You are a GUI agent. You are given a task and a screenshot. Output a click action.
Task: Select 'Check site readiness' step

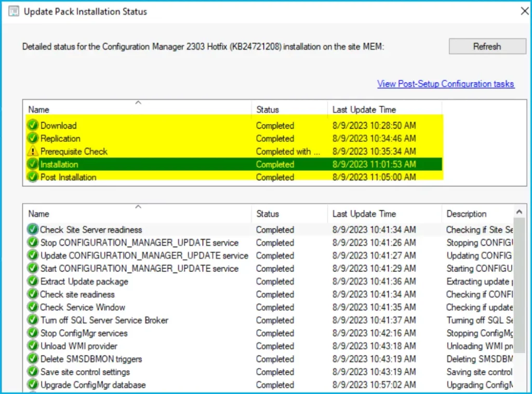pyautogui.click(x=77, y=294)
